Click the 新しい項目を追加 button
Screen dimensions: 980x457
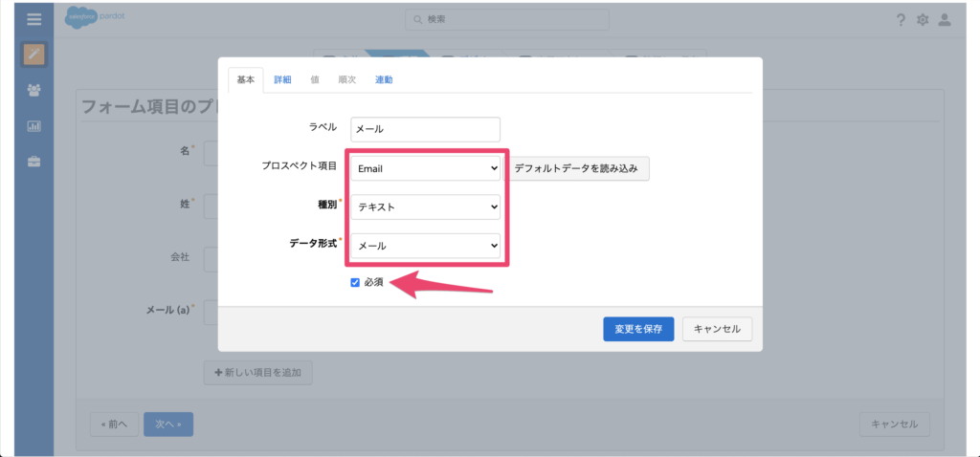[x=258, y=373]
